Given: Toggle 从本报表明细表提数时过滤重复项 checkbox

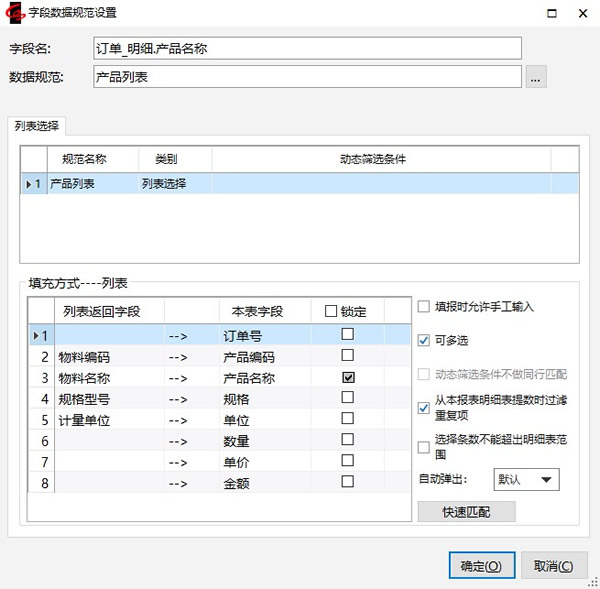Looking at the screenshot, I should pos(424,408).
